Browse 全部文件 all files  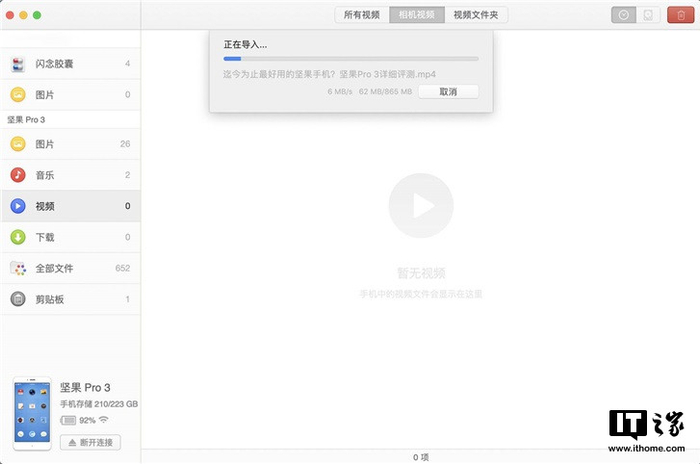click(54, 268)
